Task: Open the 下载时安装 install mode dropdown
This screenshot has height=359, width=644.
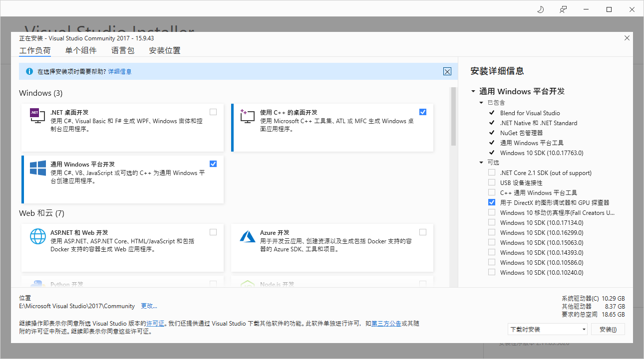Action: [x=547, y=329]
